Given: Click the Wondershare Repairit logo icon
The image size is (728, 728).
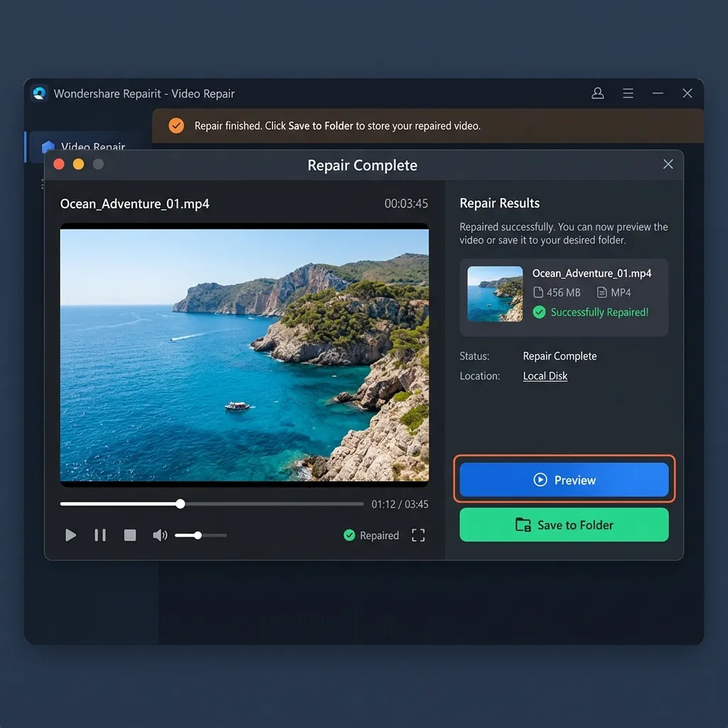Looking at the screenshot, I should [40, 93].
